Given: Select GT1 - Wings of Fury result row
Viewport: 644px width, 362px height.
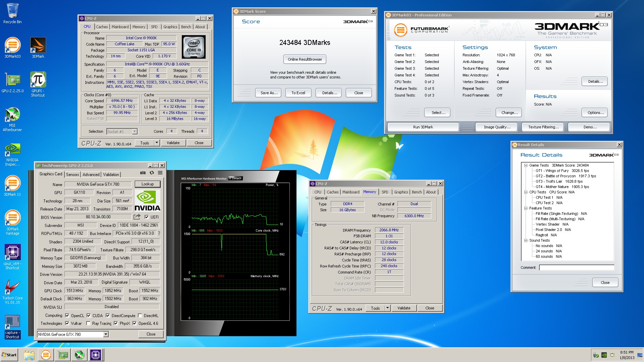Looking at the screenshot, I should (562, 171).
